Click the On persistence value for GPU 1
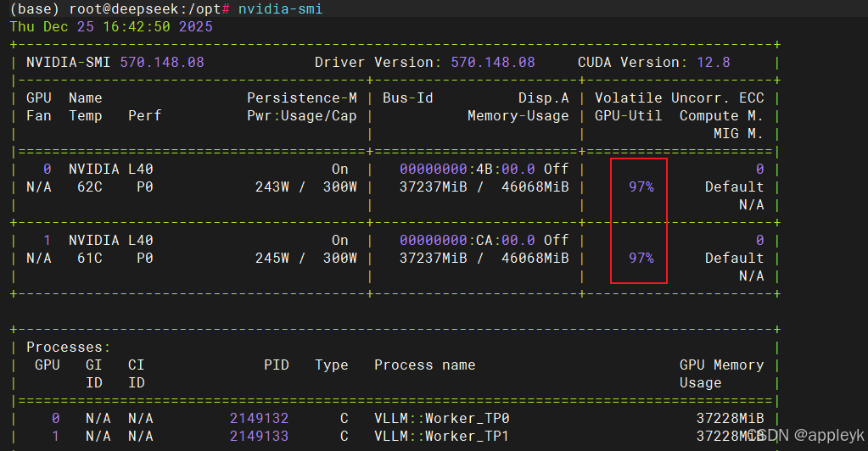The width and height of the screenshot is (868, 451). pyautogui.click(x=340, y=240)
